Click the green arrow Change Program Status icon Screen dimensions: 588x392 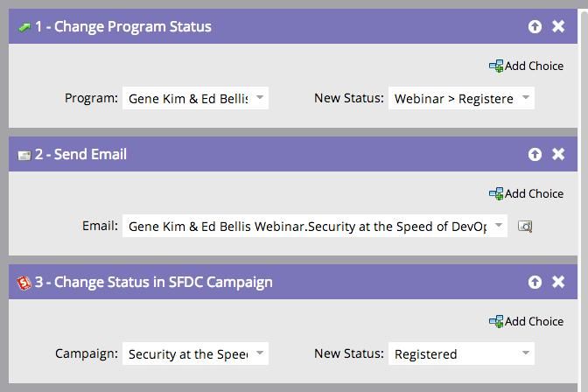point(24,27)
